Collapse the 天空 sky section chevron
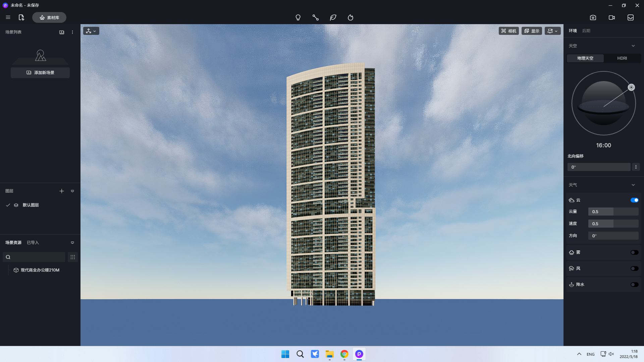The height and width of the screenshot is (362, 644). [633, 46]
